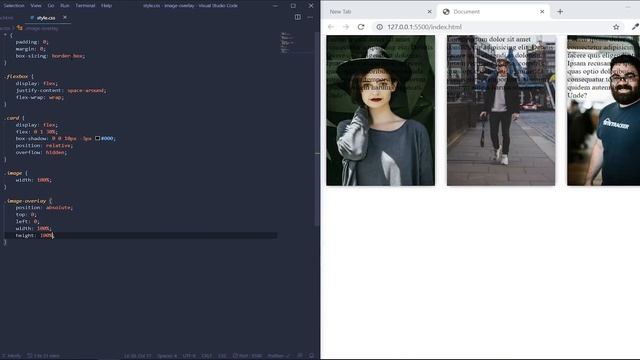Open the Terminal menu
This screenshot has width=640, height=360.
[x=85, y=6]
